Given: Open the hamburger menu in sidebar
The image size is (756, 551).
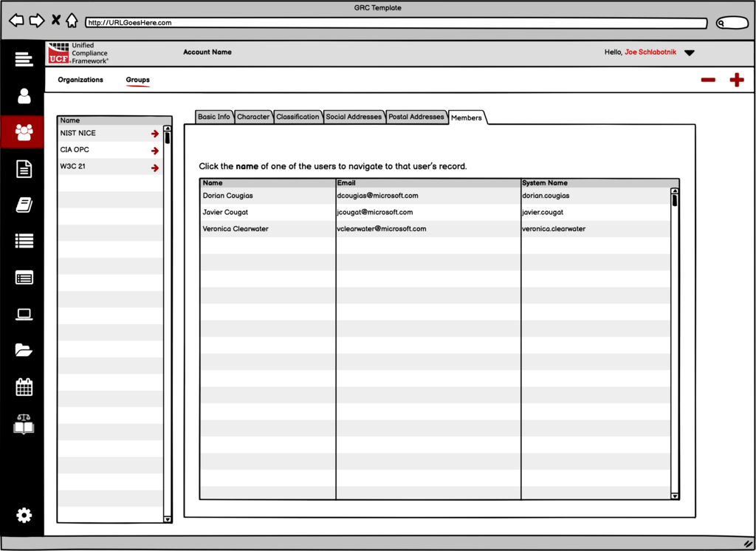Looking at the screenshot, I should [24, 60].
